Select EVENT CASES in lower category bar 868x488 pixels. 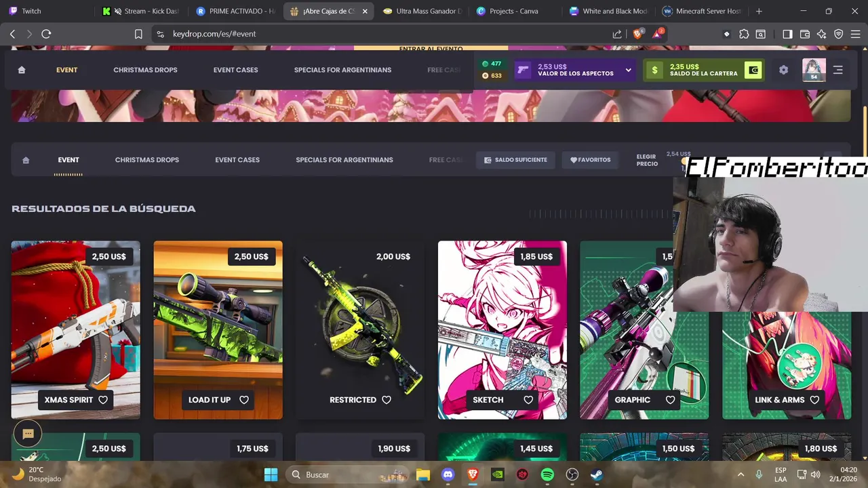tap(237, 160)
